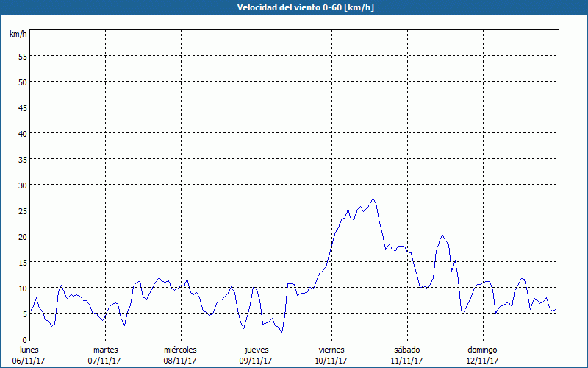Screen dimensions: 588x368
Task: Select the 10/11/17 date on the x-axis
Action: (331, 361)
